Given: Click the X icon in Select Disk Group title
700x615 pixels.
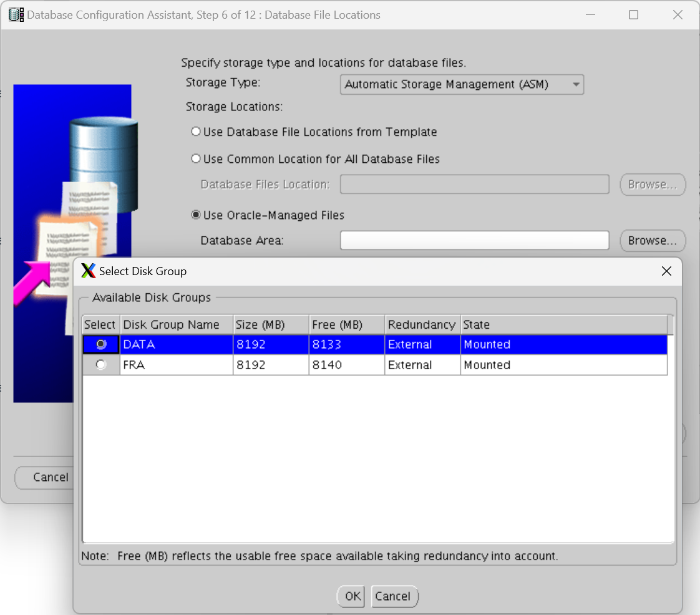Looking at the screenshot, I should point(89,271).
